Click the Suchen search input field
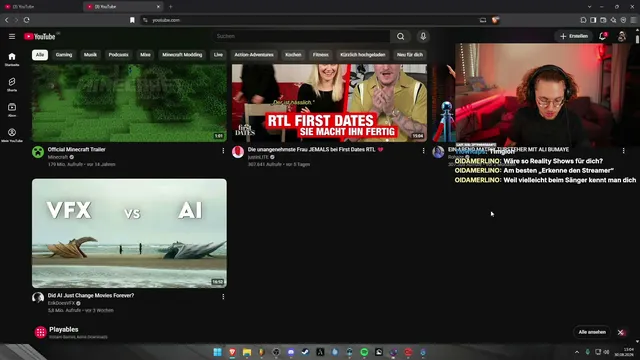Image resolution: width=640 pixels, height=360 pixels. tap(301, 36)
